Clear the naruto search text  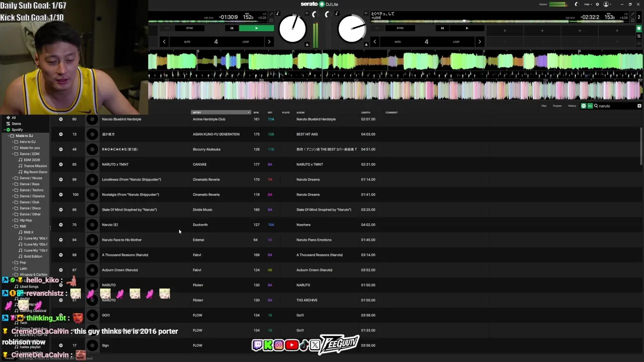coord(639,106)
